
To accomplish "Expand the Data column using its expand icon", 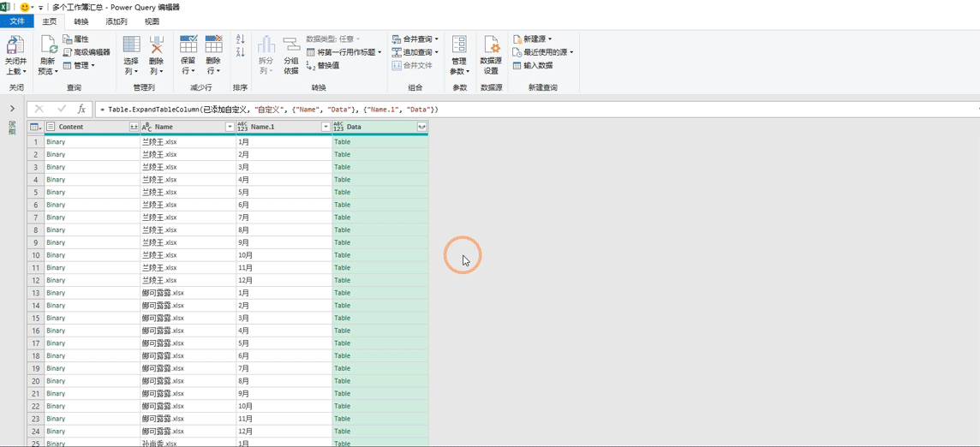I will [421, 127].
